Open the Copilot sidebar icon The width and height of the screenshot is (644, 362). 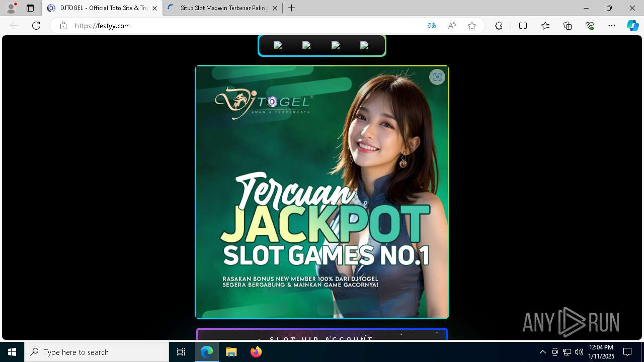tap(633, 26)
